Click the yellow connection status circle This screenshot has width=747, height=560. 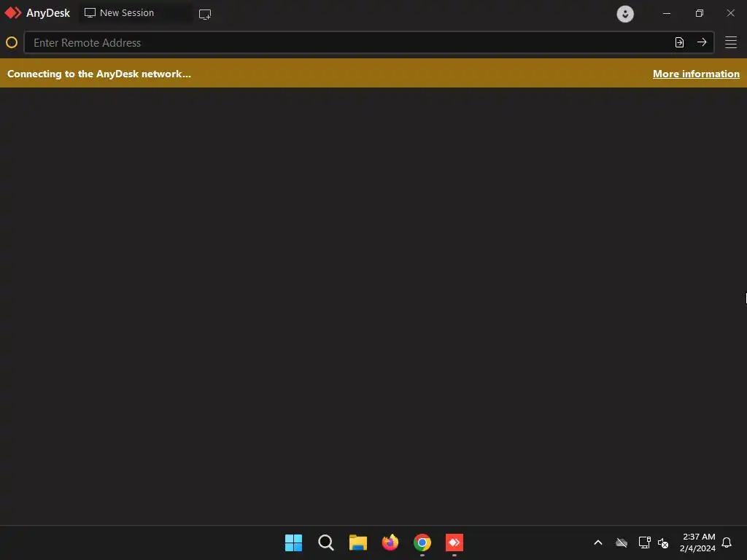[x=12, y=42]
